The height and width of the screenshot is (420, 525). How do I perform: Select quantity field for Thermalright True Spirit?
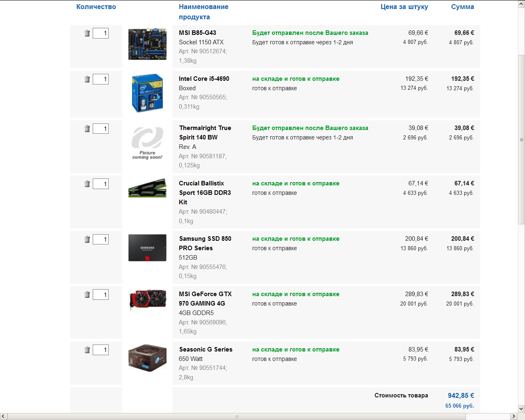(x=100, y=128)
